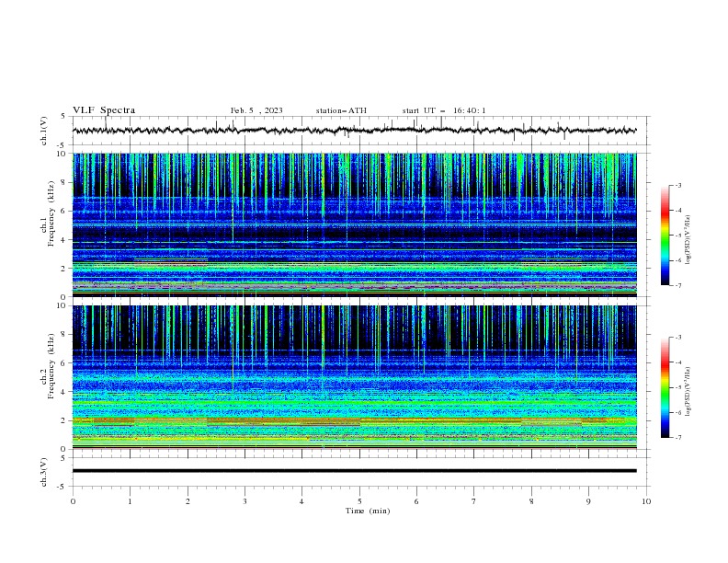Click the 'ch.3(V)' axis label
The image size is (728, 563).
coord(44,472)
